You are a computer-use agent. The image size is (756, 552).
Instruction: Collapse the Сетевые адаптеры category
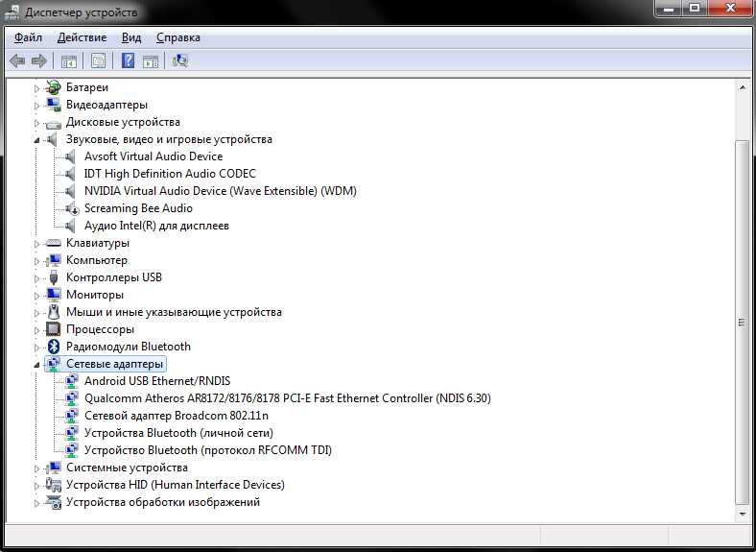[36, 365]
